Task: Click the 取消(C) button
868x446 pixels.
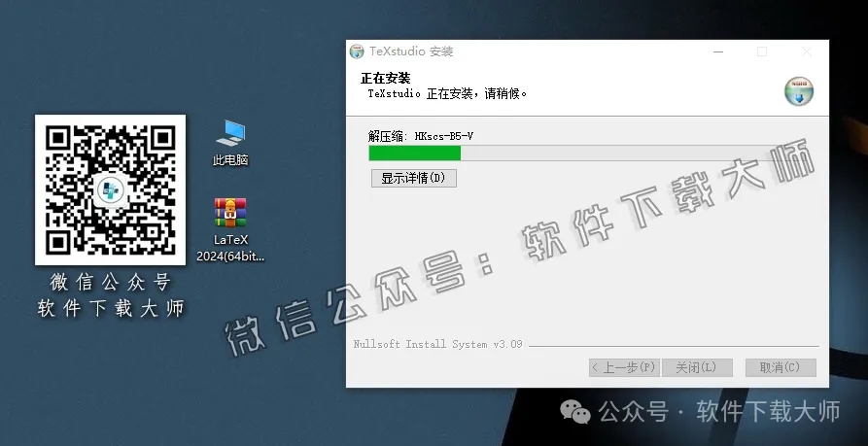Action: tap(780, 367)
